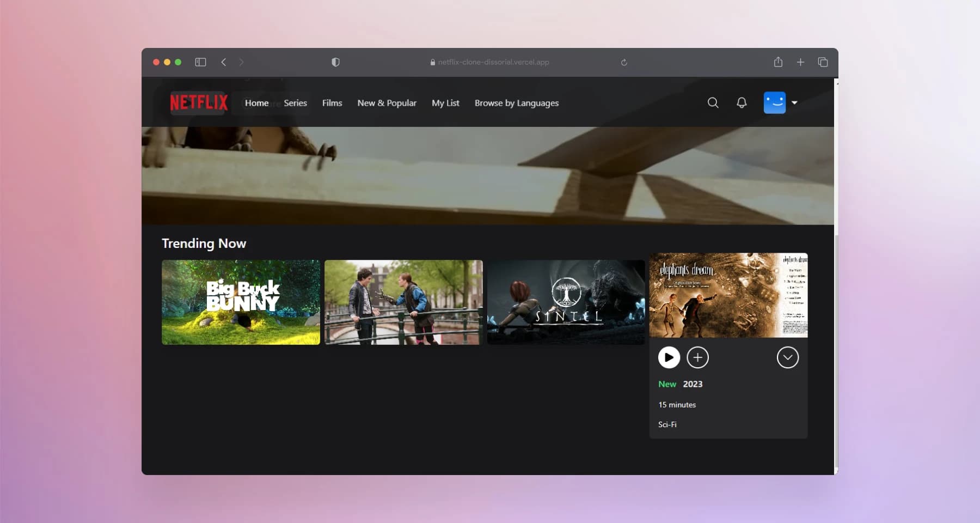The image size is (980, 523).
Task: Click the 15 minutes duration text
Action: click(x=677, y=405)
